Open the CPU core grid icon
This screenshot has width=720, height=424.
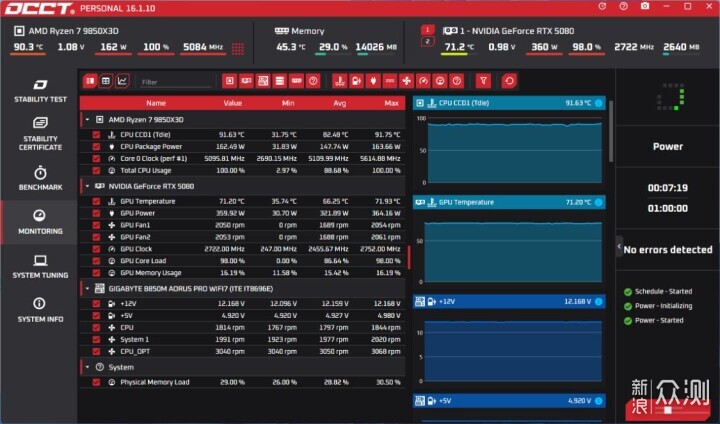238,48
